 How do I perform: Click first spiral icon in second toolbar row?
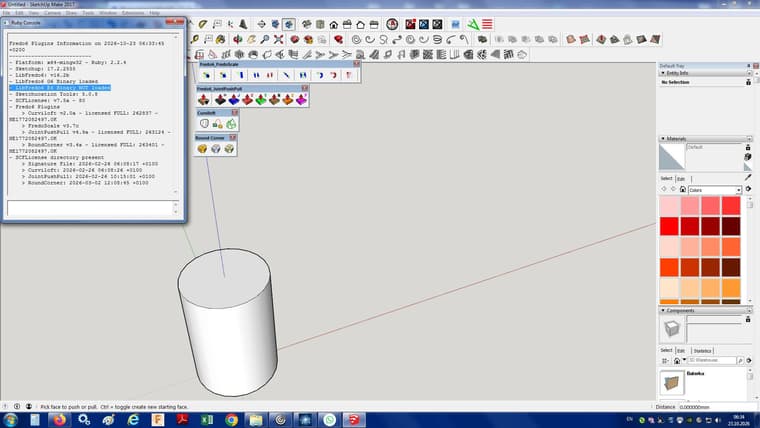(356, 39)
